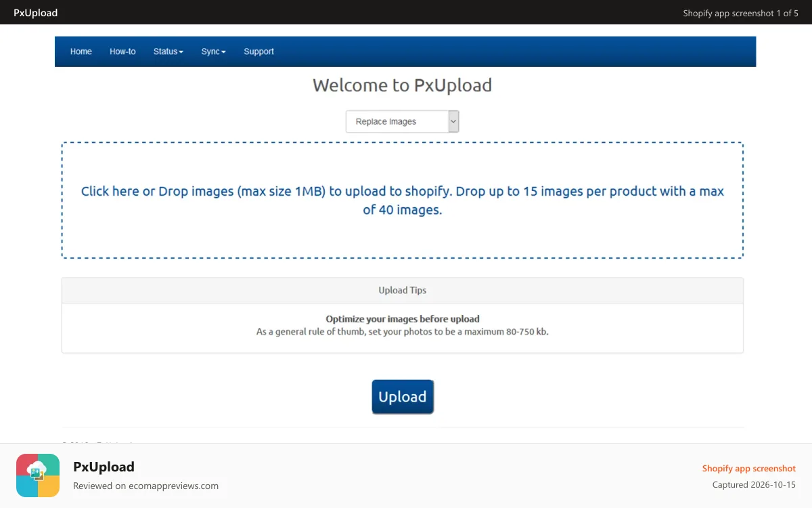Open the How-to page

(122, 51)
